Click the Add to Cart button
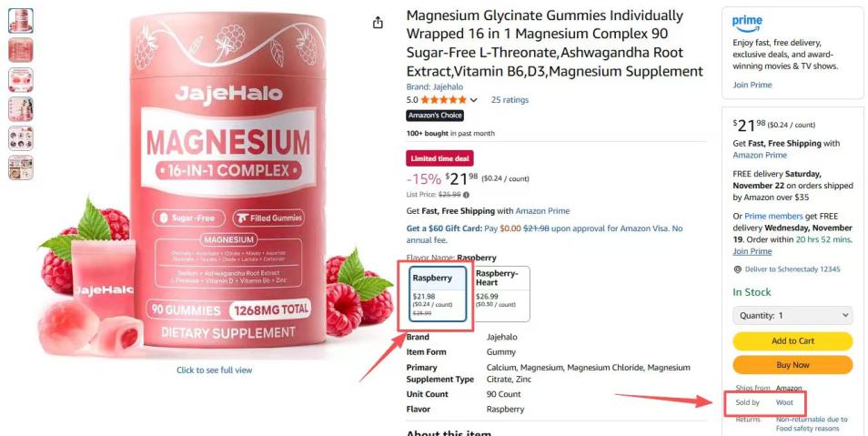This screenshot has height=436, width=868. click(x=792, y=341)
